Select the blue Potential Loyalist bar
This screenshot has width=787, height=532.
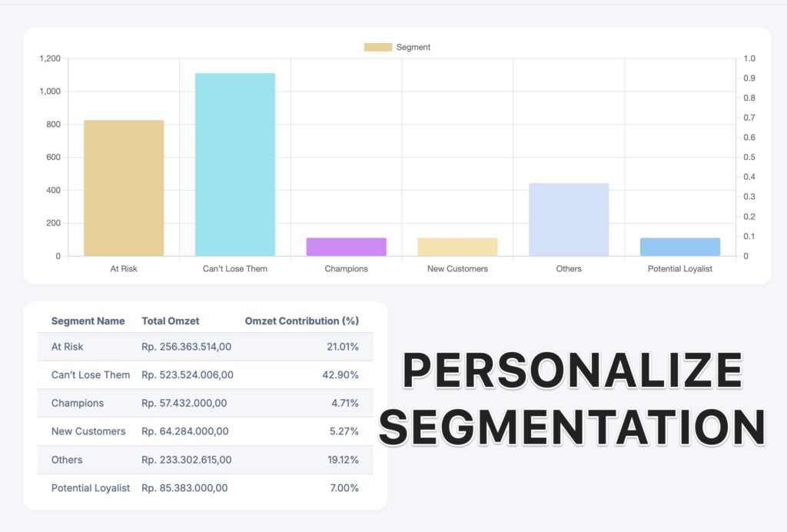coord(679,247)
